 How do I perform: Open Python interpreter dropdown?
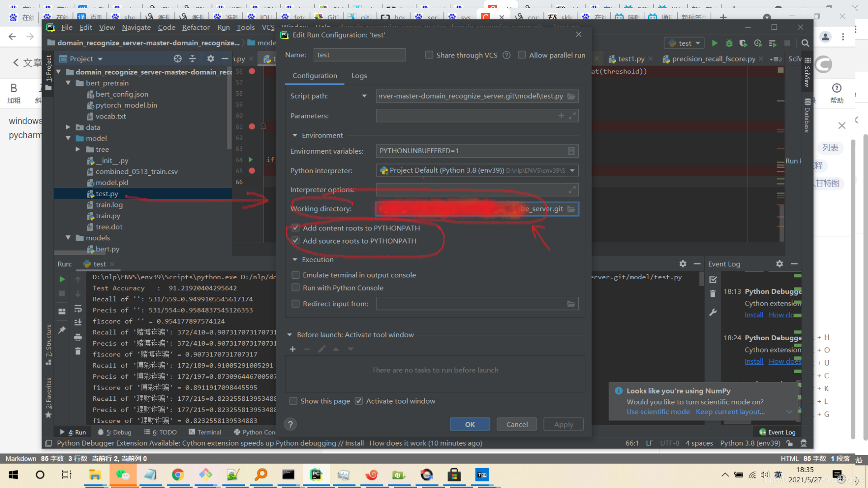pos(572,170)
